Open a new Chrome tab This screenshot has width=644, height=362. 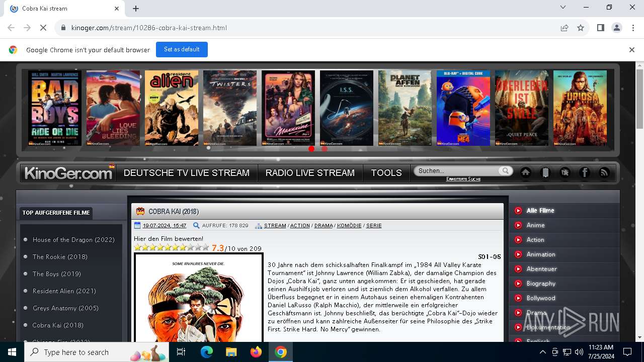point(136,9)
